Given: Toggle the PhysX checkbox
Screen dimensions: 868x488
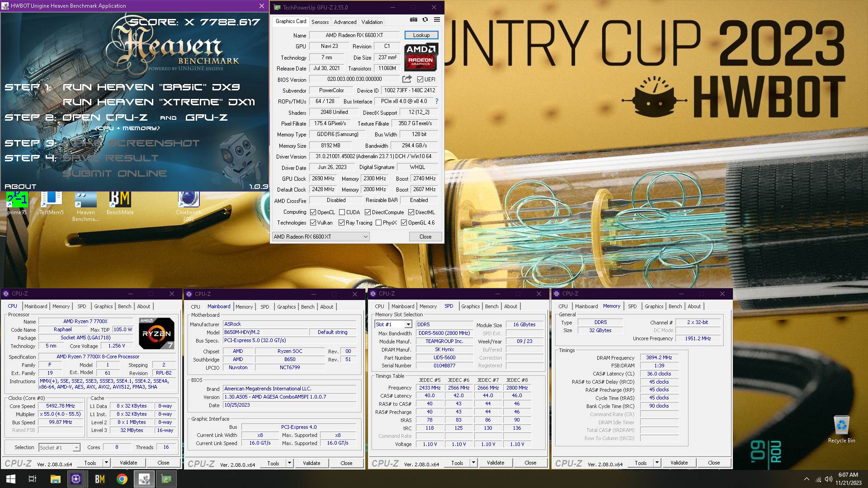Looking at the screenshot, I should click(379, 223).
